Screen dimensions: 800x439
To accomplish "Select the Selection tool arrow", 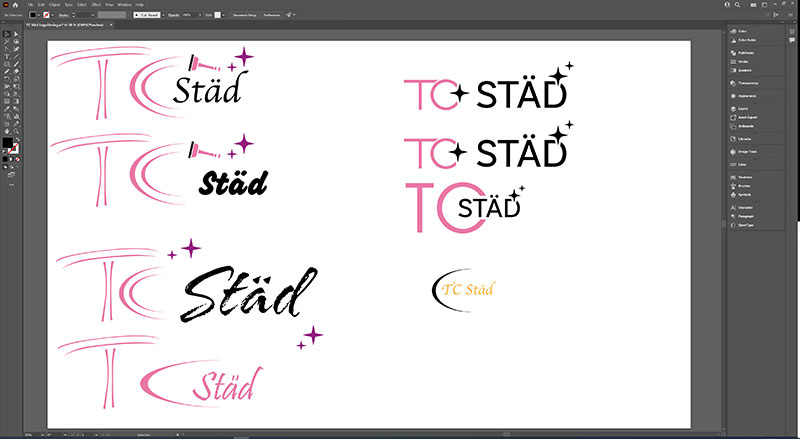I will pyautogui.click(x=7, y=34).
